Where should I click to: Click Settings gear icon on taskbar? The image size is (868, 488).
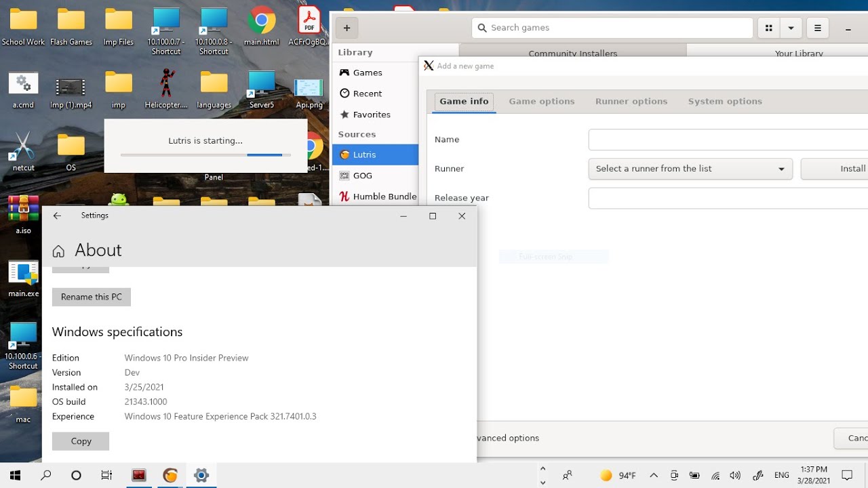pyautogui.click(x=201, y=475)
